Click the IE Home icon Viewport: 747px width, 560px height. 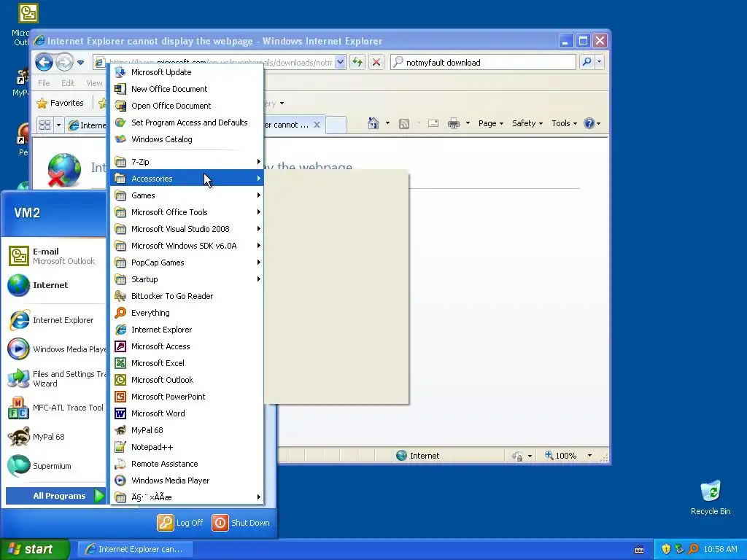tap(373, 123)
